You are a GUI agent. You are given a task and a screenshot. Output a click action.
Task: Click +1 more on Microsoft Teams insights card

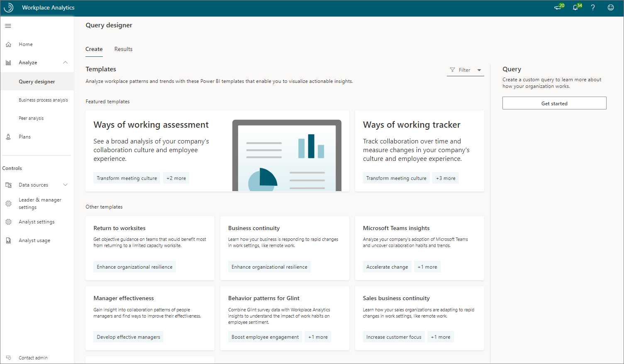pos(427,267)
